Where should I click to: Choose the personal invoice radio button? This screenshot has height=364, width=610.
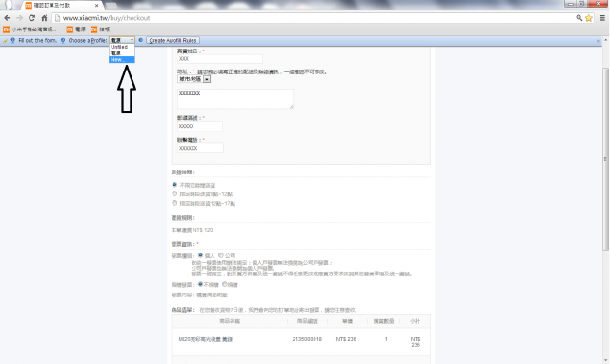pyautogui.click(x=200, y=255)
